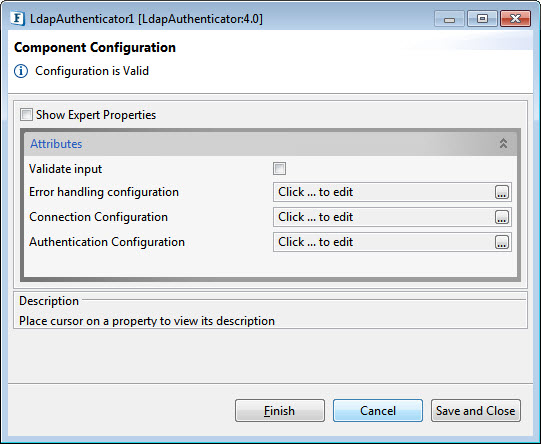Open Error handling configuration ellipsis button

click(502, 192)
